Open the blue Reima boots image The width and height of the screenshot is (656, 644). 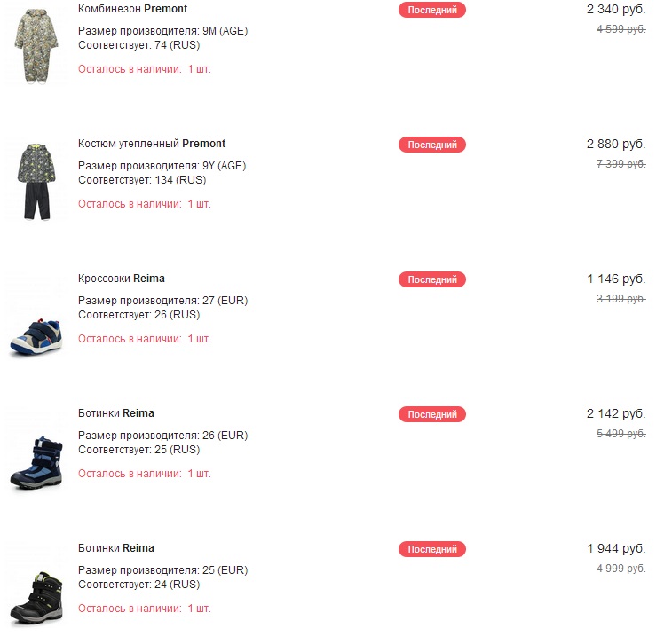tap(36, 463)
